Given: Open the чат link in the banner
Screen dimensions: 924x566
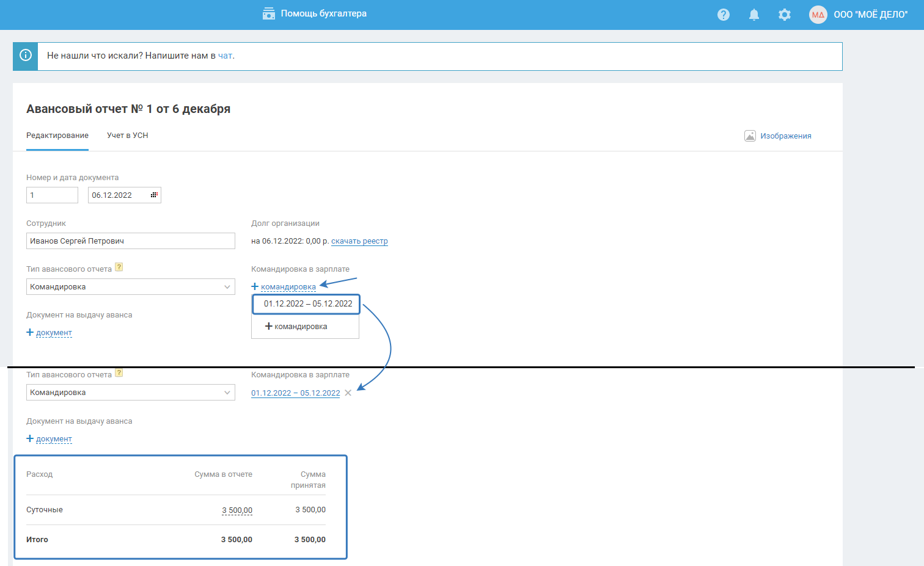Looking at the screenshot, I should 225,56.
